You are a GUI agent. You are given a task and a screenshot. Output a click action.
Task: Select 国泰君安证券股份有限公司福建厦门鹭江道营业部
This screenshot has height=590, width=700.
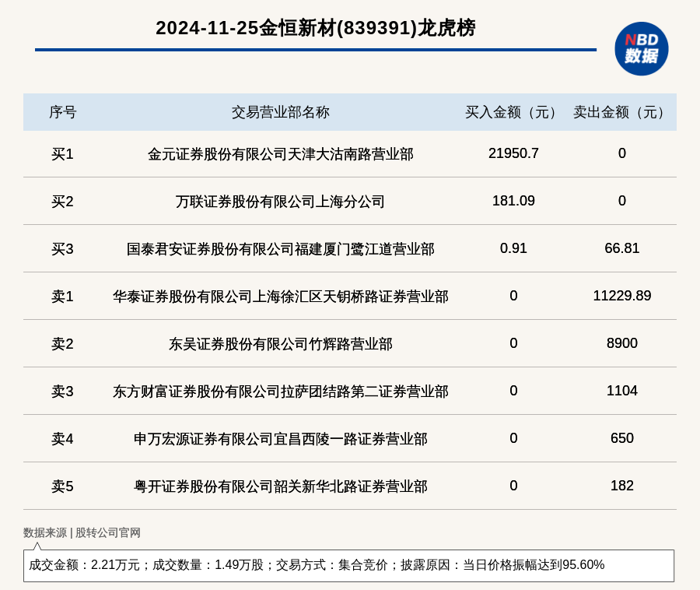click(280, 249)
